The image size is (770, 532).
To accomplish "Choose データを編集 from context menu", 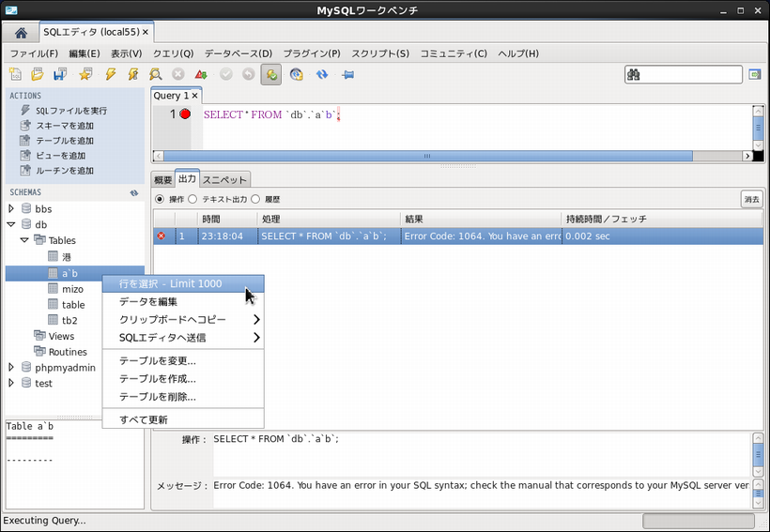I will pos(183,302).
